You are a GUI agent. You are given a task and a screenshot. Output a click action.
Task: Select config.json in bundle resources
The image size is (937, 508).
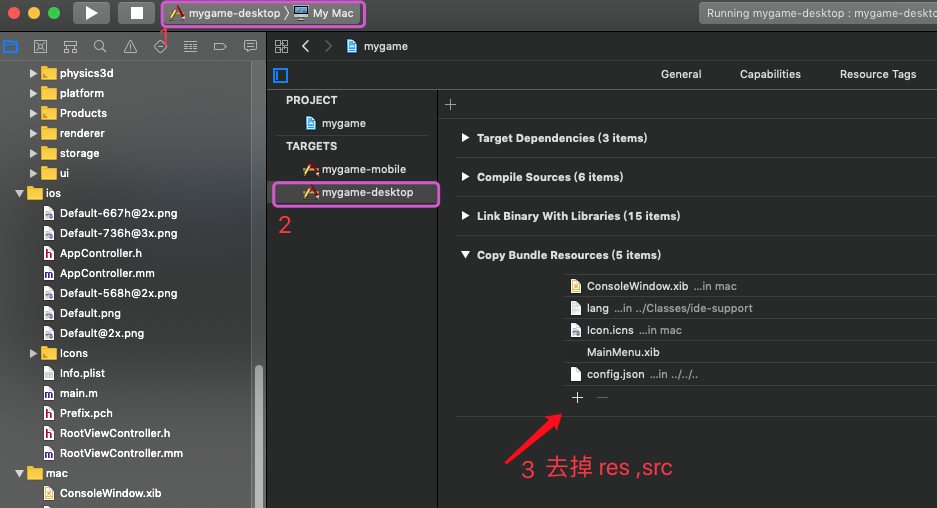pos(751,374)
